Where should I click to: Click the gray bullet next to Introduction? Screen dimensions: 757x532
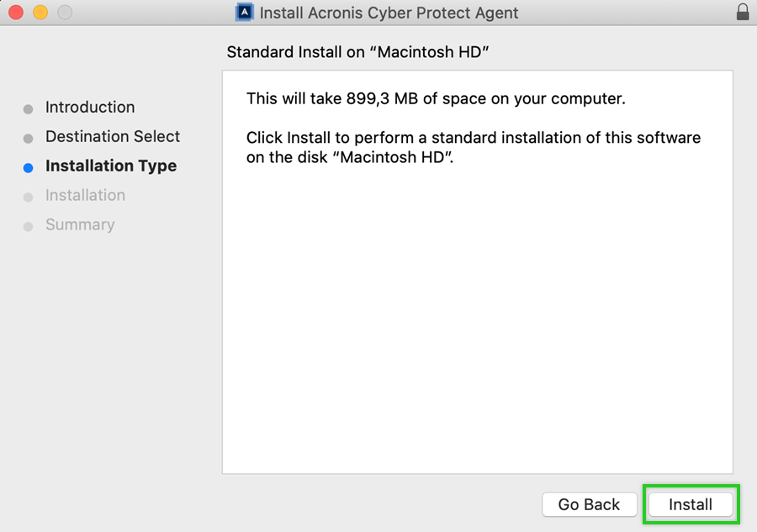28,108
